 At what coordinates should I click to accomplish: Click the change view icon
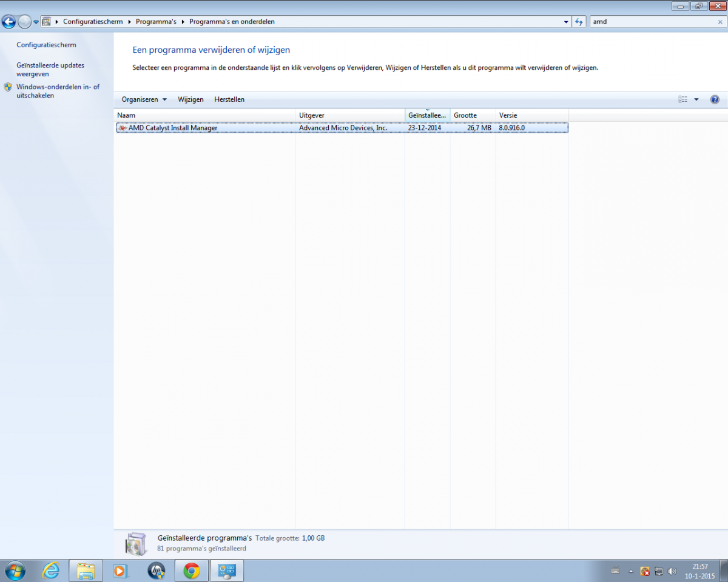(683, 99)
